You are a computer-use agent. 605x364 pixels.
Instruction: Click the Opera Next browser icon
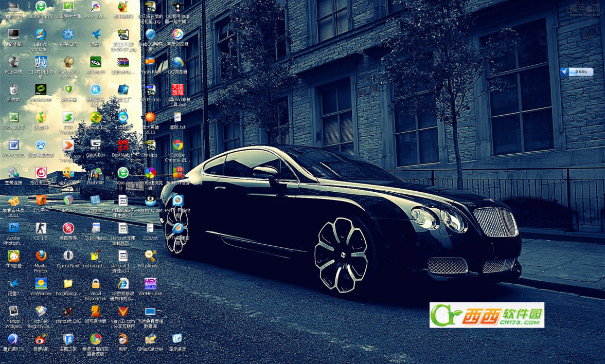pos(68,256)
